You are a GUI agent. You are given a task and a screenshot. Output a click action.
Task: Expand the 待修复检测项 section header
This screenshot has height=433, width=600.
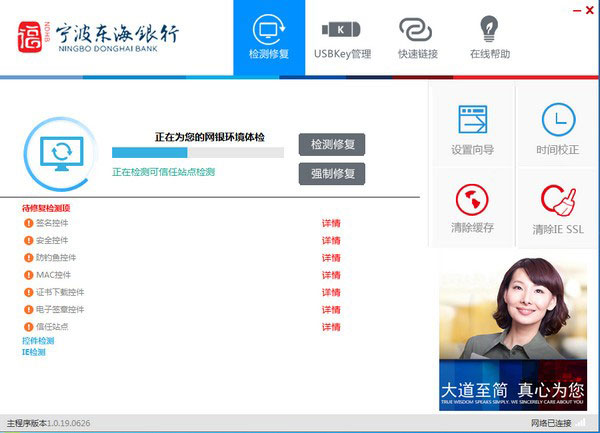[x=46, y=208]
